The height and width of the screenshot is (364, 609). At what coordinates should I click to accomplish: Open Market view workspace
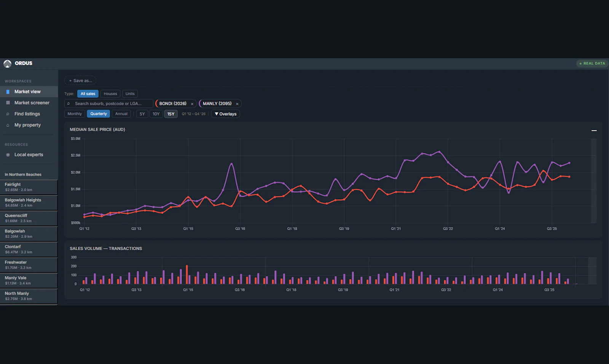29,92
